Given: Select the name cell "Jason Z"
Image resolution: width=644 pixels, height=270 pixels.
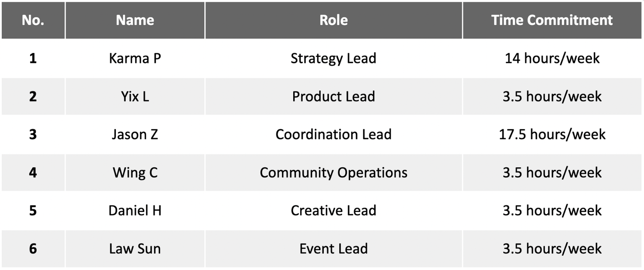Looking at the screenshot, I should click(x=135, y=134).
